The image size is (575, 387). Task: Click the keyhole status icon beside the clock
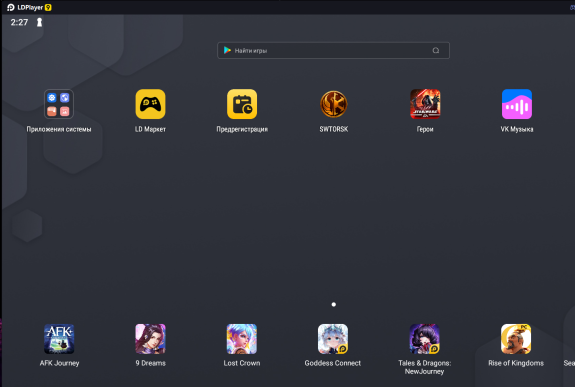(39, 22)
